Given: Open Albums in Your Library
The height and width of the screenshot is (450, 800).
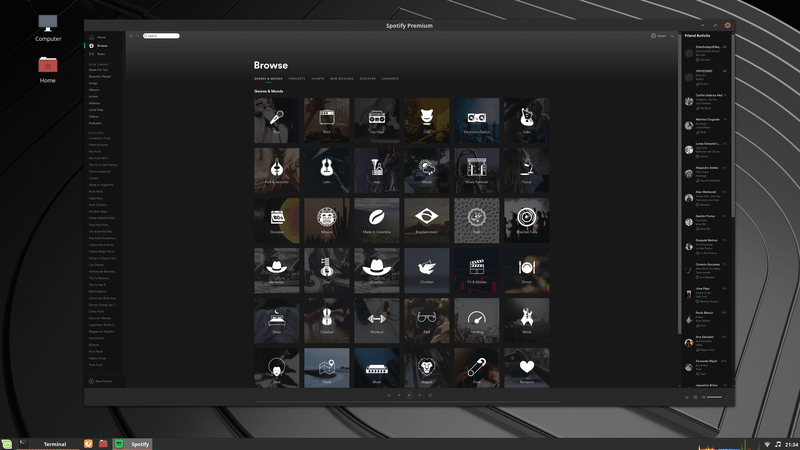Looking at the screenshot, I should pos(94,90).
